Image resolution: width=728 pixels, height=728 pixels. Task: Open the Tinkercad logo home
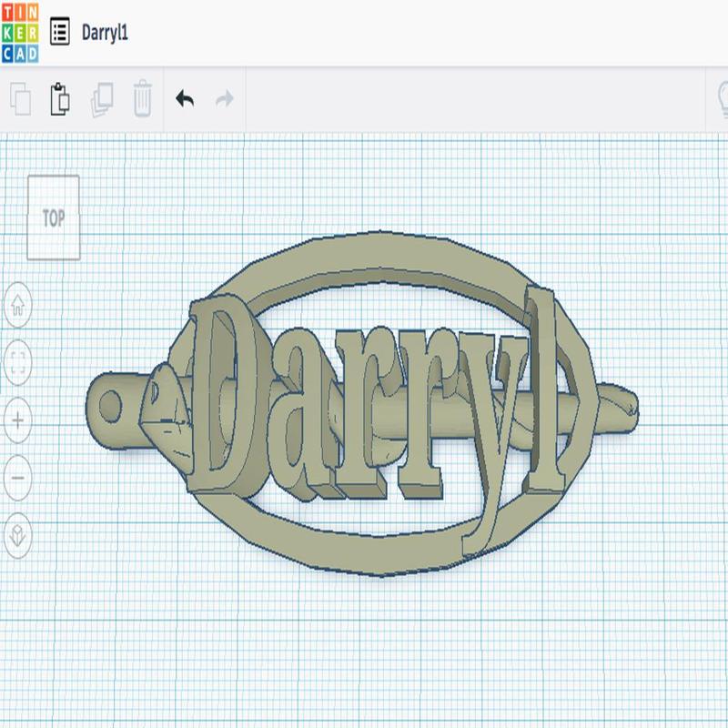[x=20, y=33]
